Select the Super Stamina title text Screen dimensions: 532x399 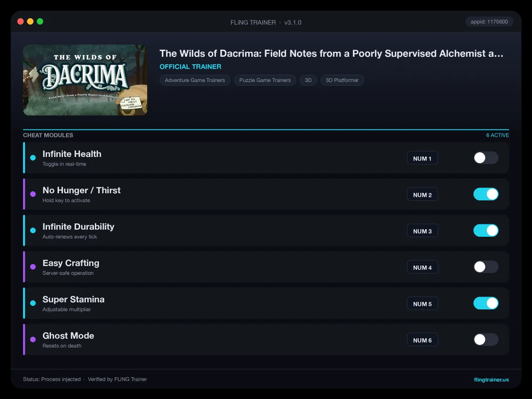(x=74, y=299)
